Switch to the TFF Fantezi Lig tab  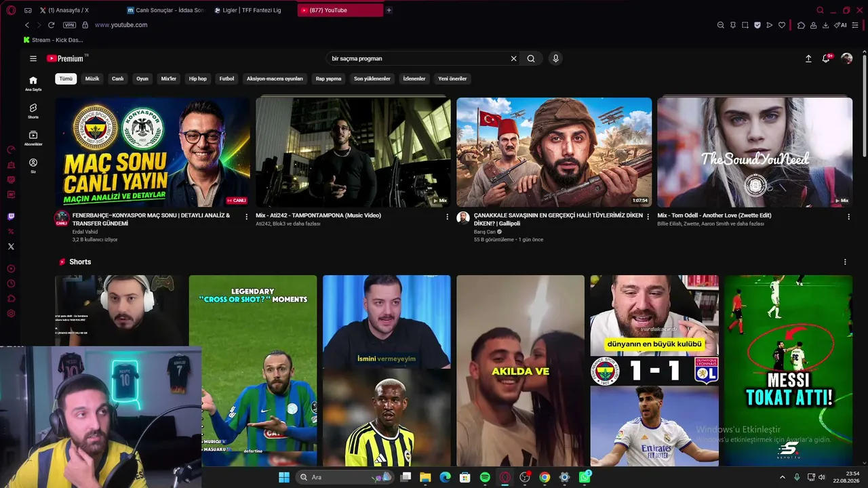[x=252, y=10]
